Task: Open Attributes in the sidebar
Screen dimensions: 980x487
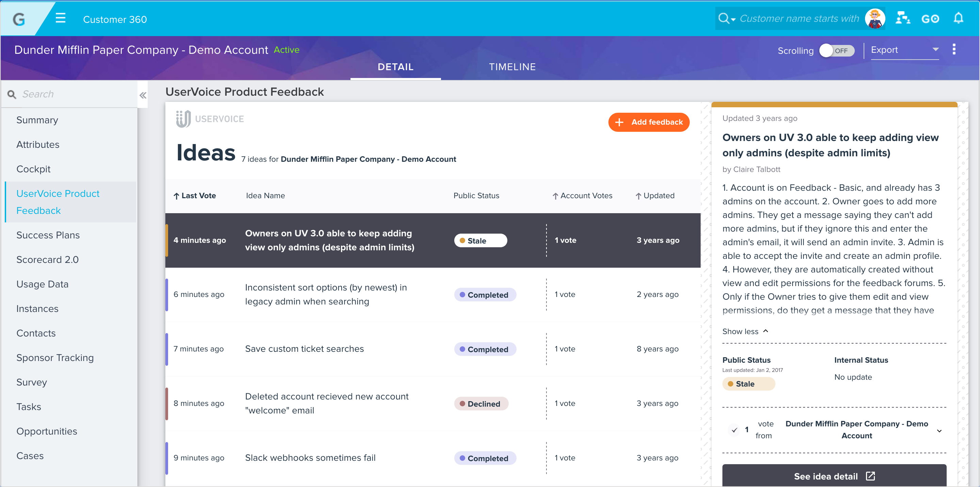Action: click(38, 145)
